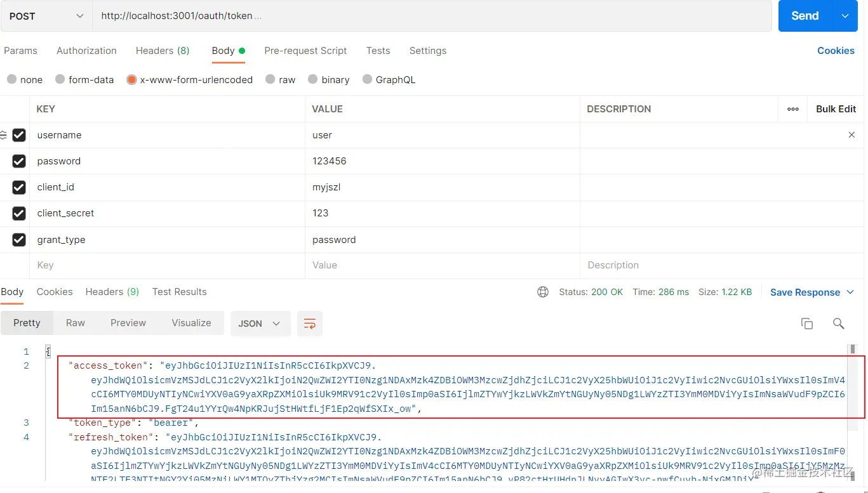Open the Tests tab

coord(378,51)
